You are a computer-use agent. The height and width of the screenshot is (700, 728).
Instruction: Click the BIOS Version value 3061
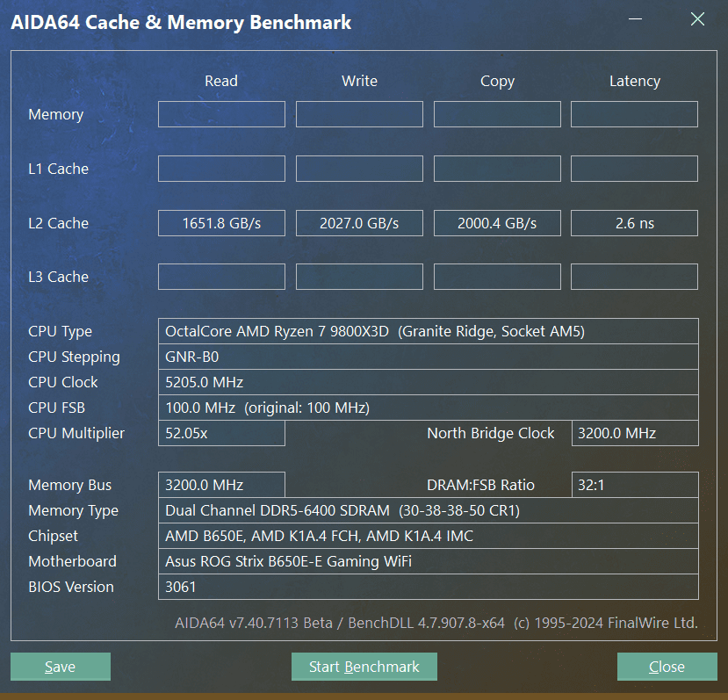point(428,587)
